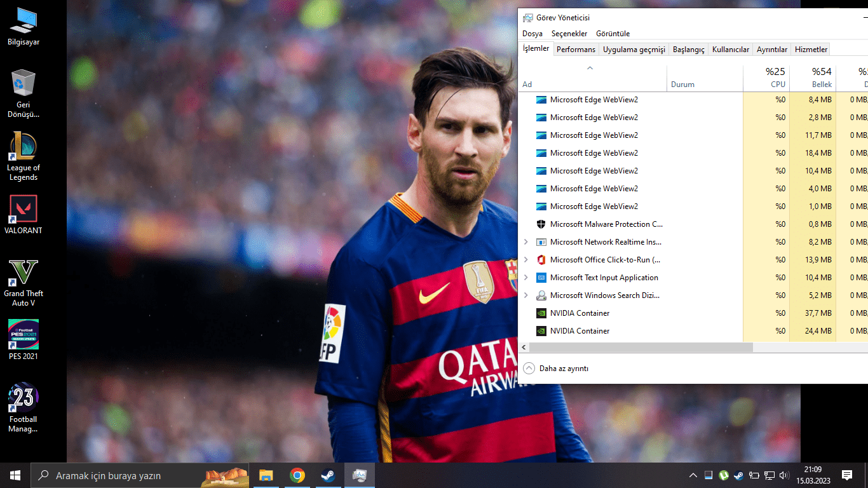Select the Geri Dönüşüm recycle bin icon
Viewport: 868px width, 488px height.
click(24, 93)
